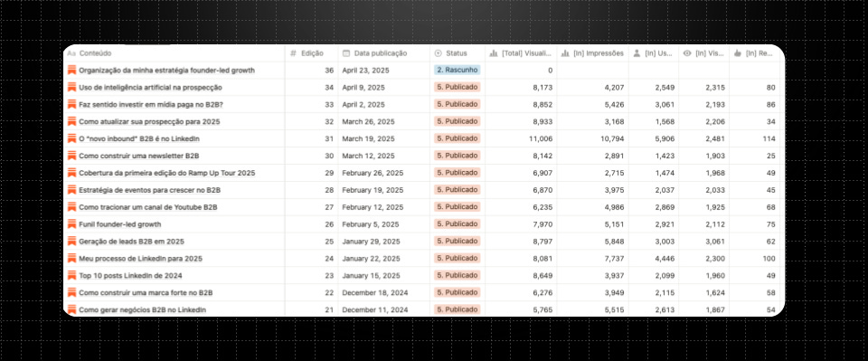Select the total views cell '8,933'
The image size is (868, 361).
pyautogui.click(x=521, y=122)
